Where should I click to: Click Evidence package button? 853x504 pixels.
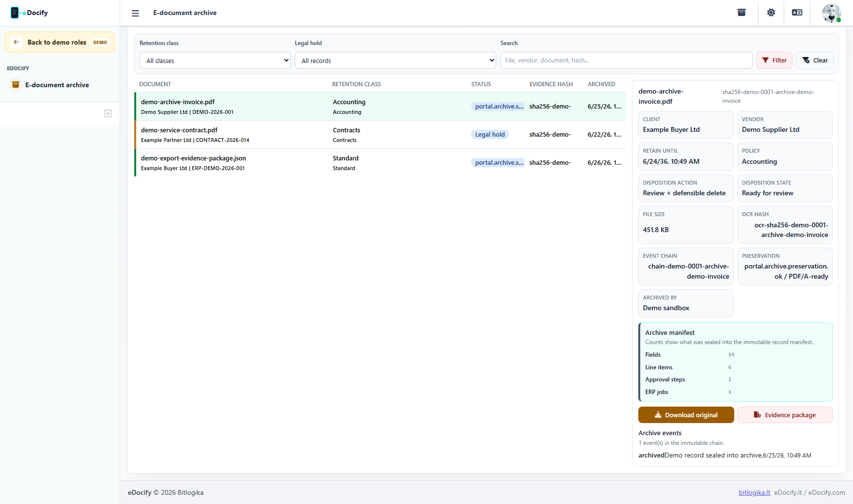coord(785,415)
